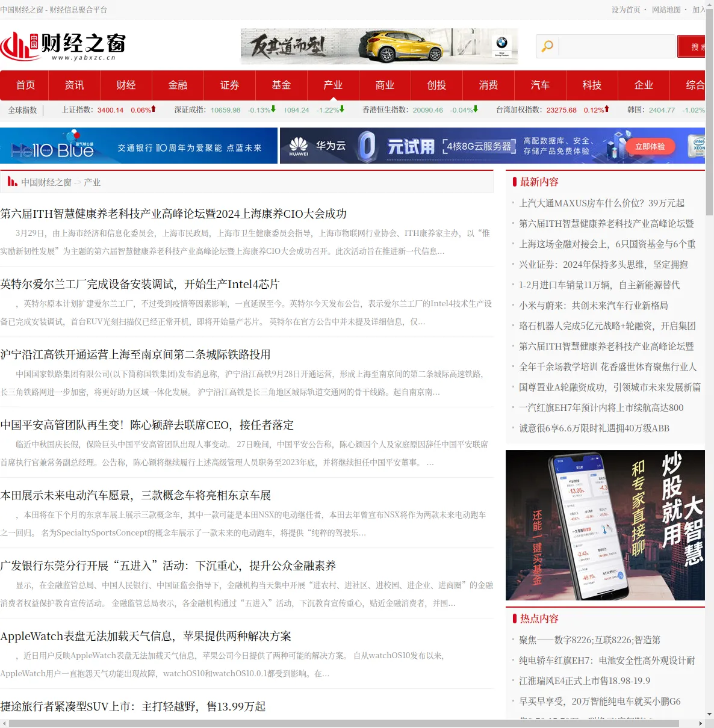Click the red 搜索 button
Viewport: 714px width, 728px height.
[692, 46]
